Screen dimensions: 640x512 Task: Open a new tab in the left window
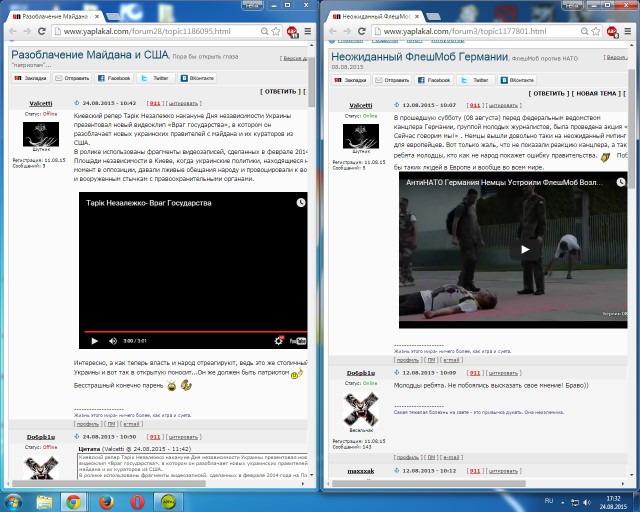click(113, 17)
